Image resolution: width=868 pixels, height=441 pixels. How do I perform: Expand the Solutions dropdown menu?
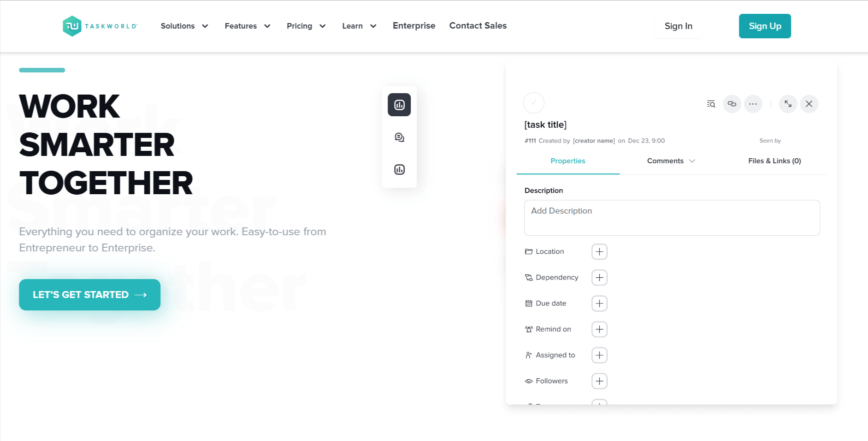click(x=184, y=26)
